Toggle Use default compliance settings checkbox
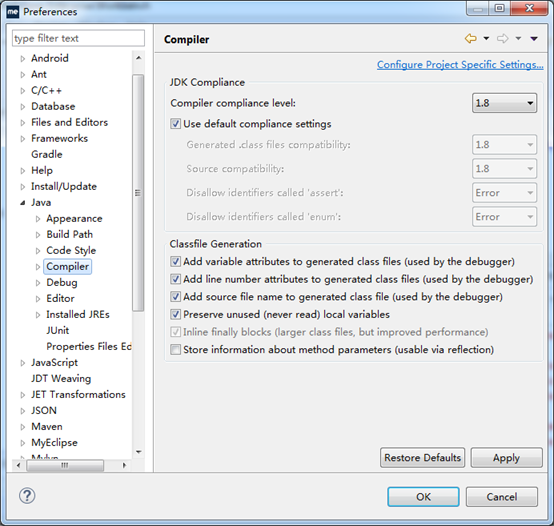The width and height of the screenshot is (554, 526). coord(175,124)
